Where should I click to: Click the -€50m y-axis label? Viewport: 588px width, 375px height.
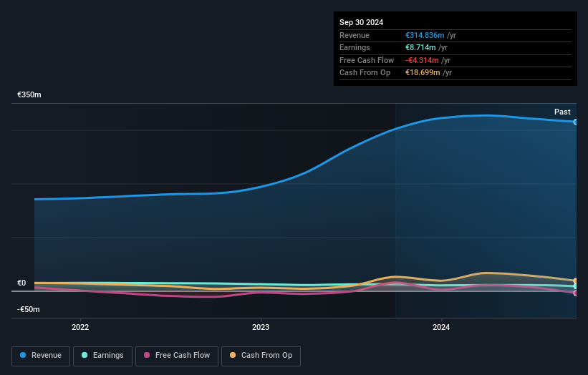tap(29, 309)
